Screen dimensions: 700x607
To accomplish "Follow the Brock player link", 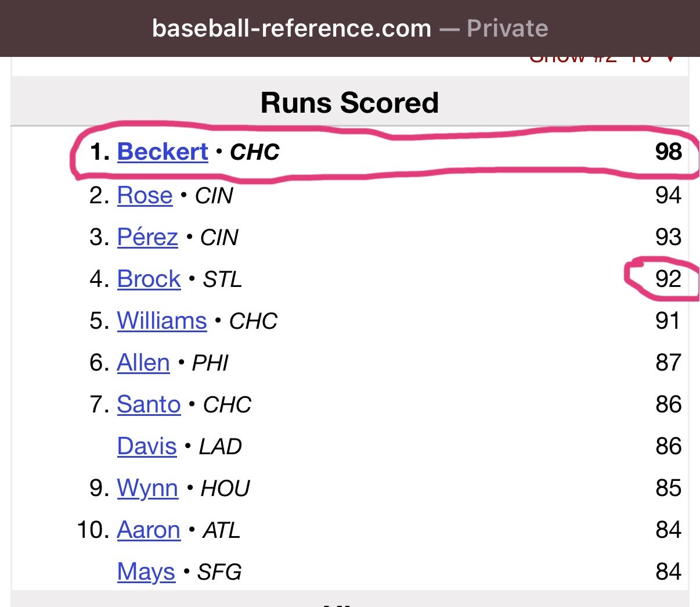I will click(149, 279).
